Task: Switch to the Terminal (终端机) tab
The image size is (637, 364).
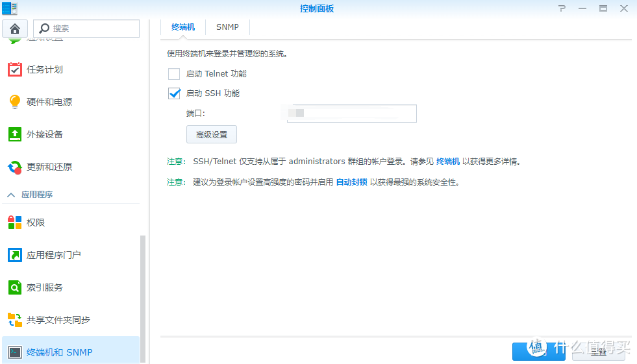Action: [183, 27]
